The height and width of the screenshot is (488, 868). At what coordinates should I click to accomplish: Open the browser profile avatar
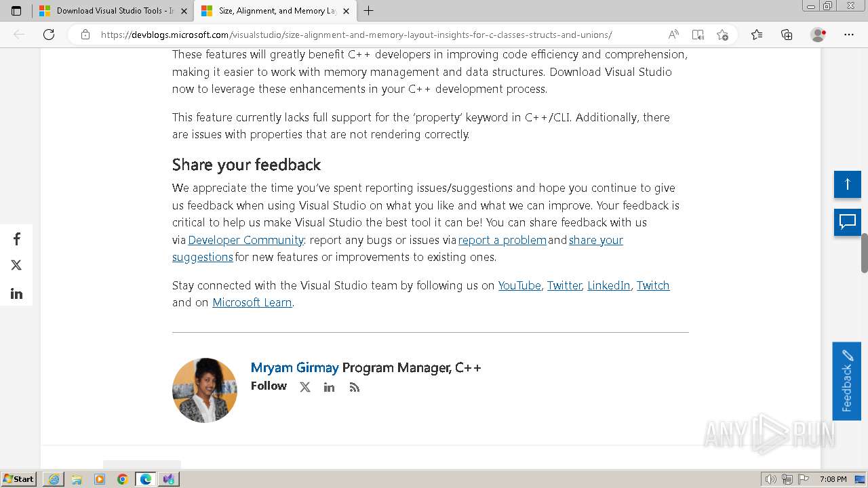tap(818, 35)
